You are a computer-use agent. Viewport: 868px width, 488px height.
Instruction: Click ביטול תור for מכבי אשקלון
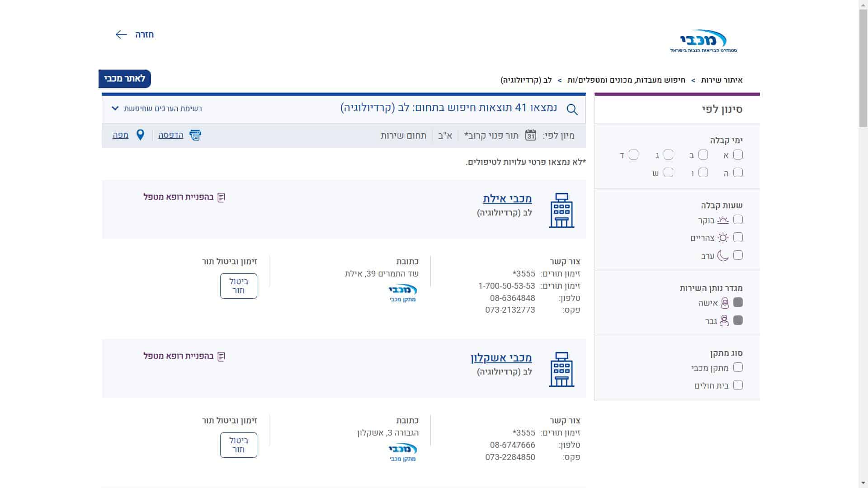click(239, 445)
